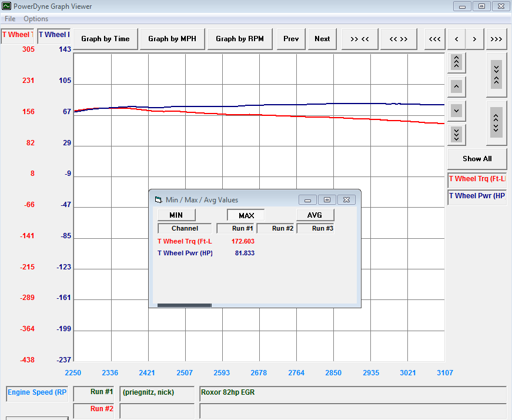Viewport: 512px width, 420px height.
Task: Click the horizontal expand '<< >>' button
Action: (x=398, y=39)
